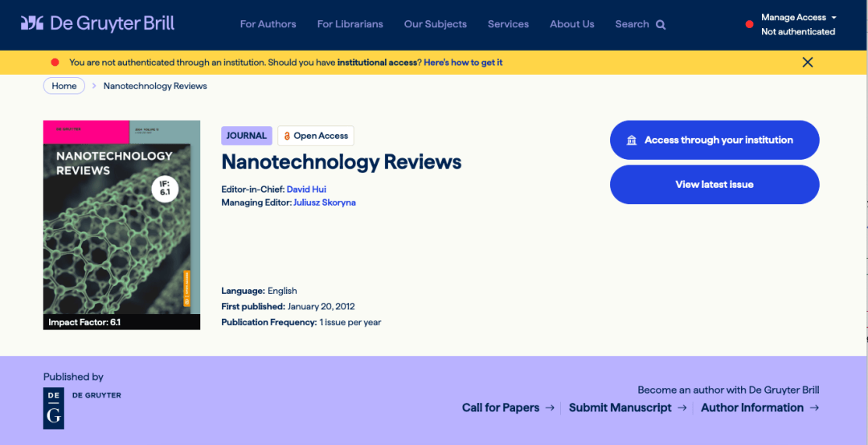Click the search magnifier icon
Viewport: 868px width, 445px height.
(661, 24)
